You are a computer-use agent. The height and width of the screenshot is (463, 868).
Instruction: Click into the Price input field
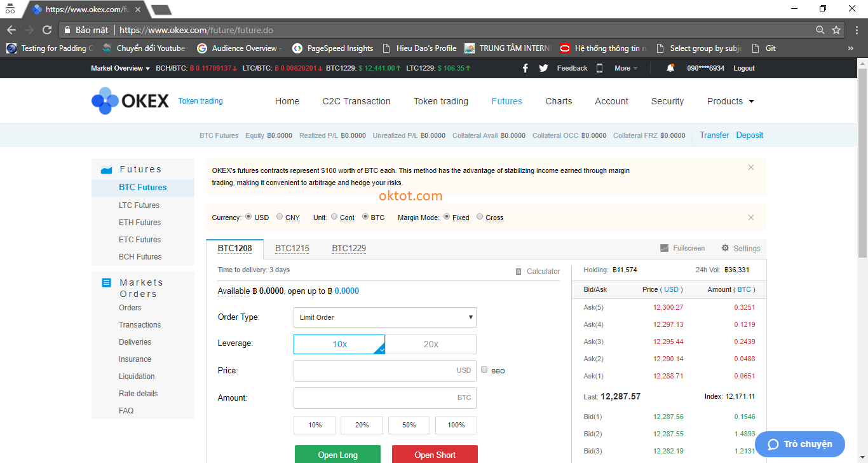[x=375, y=370]
